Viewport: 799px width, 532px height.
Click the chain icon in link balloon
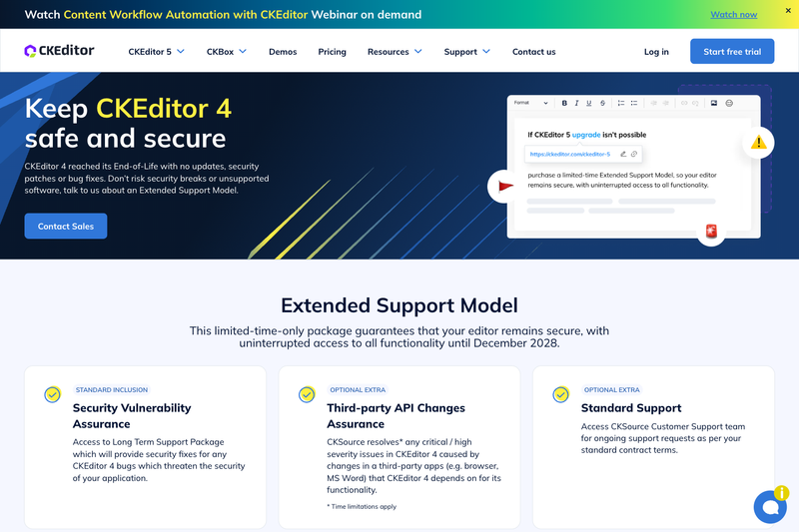[x=634, y=154]
